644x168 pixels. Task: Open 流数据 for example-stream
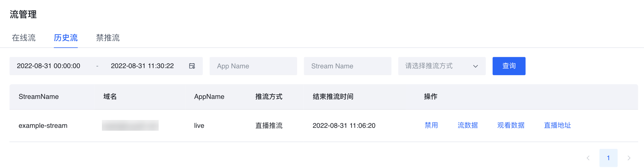click(468, 125)
